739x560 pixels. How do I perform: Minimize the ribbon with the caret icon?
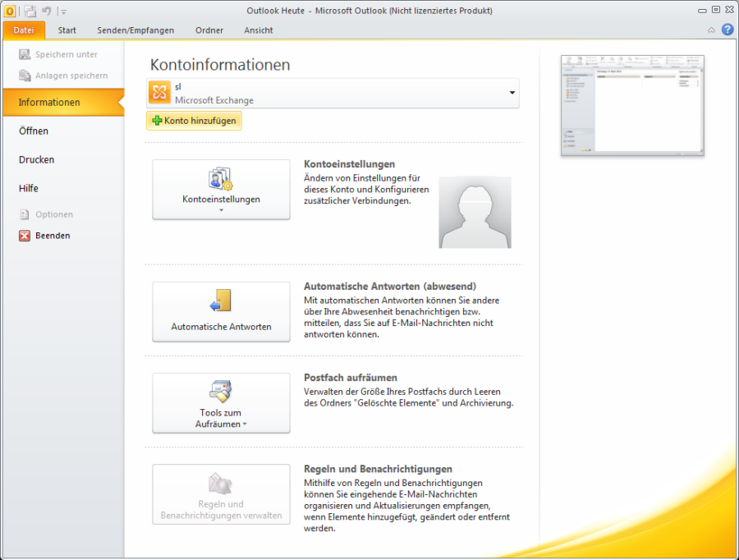point(711,30)
